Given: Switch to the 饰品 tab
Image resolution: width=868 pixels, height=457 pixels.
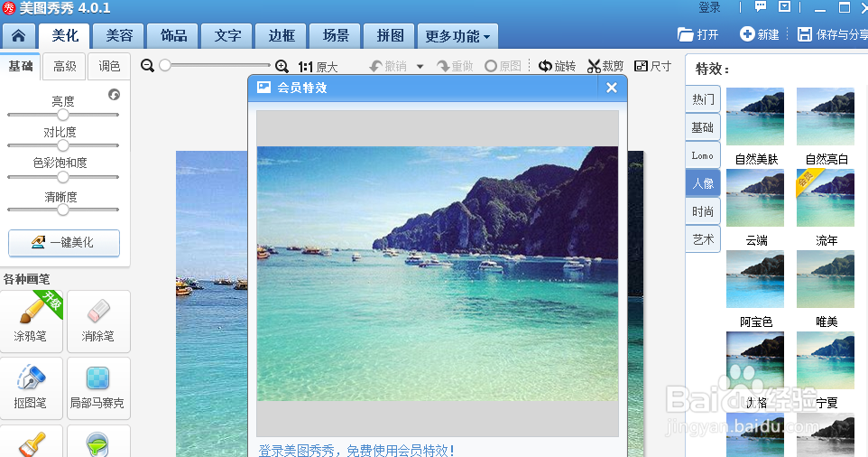Looking at the screenshot, I should click(173, 36).
